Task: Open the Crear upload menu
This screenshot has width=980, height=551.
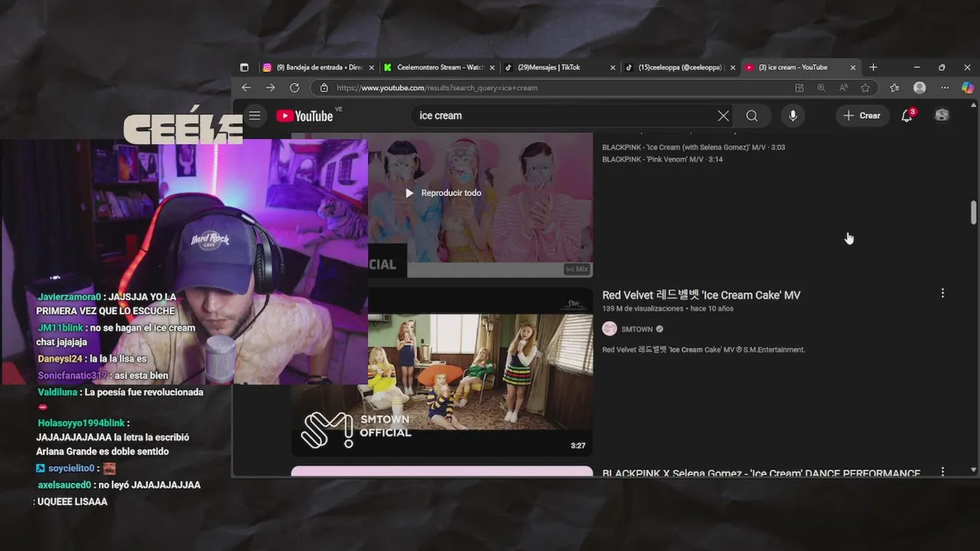Action: pyautogui.click(x=862, y=116)
